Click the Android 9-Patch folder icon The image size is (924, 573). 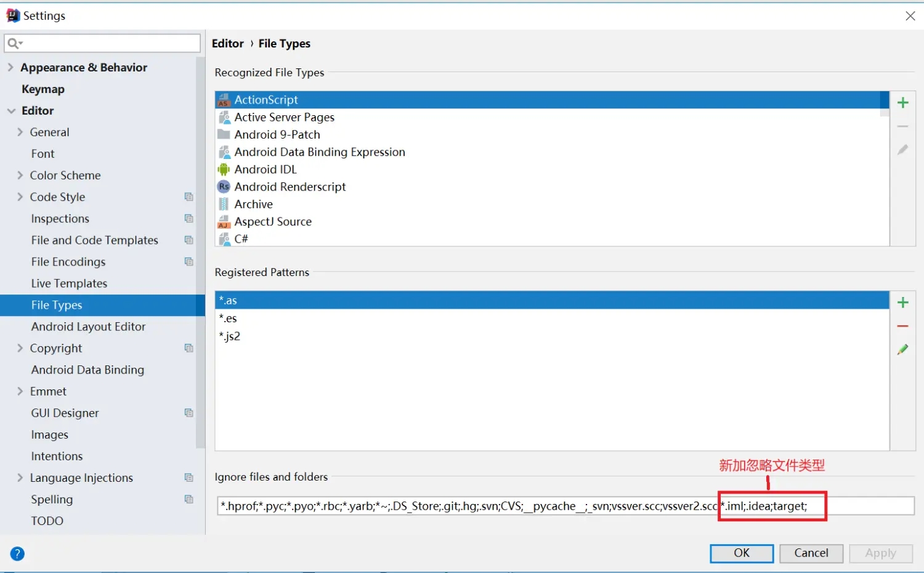tap(224, 134)
